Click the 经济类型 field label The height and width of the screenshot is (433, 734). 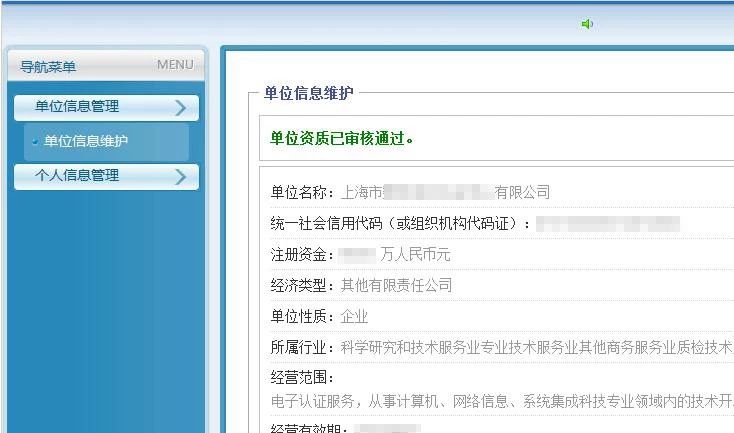[x=302, y=286]
